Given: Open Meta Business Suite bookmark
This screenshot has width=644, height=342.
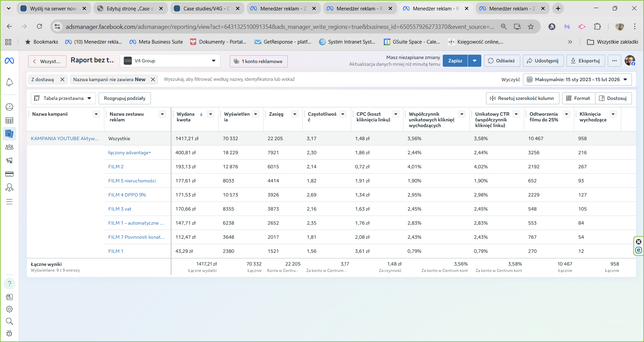Looking at the screenshot, I should click(156, 42).
